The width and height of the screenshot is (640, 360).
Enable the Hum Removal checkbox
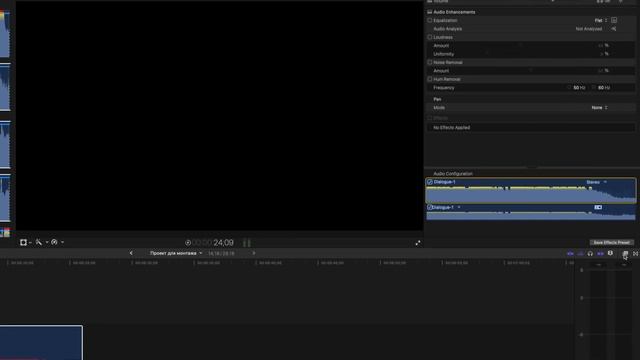tap(429, 79)
